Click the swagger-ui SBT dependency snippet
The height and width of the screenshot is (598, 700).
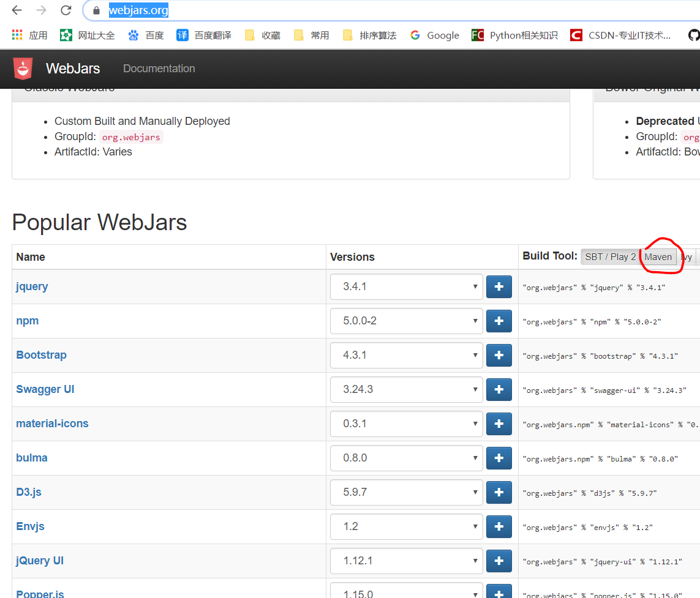coord(604,391)
